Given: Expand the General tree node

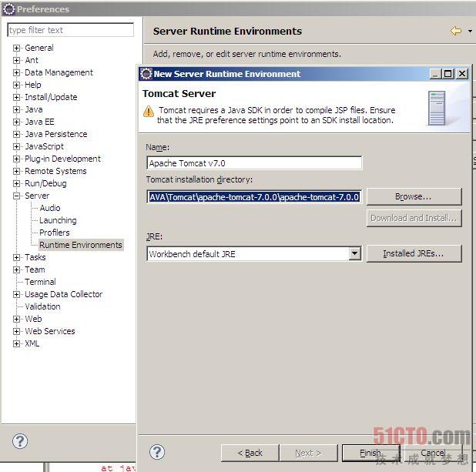Looking at the screenshot, I should 16,48.
